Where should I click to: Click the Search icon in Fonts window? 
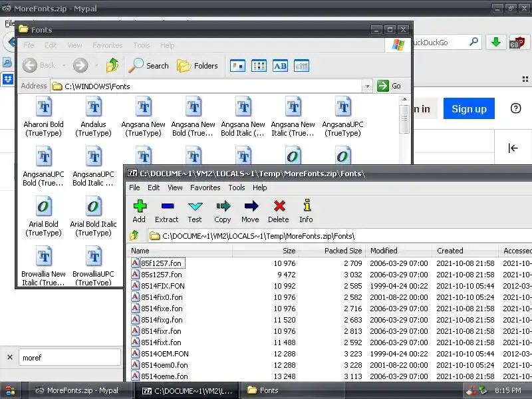[148, 65]
